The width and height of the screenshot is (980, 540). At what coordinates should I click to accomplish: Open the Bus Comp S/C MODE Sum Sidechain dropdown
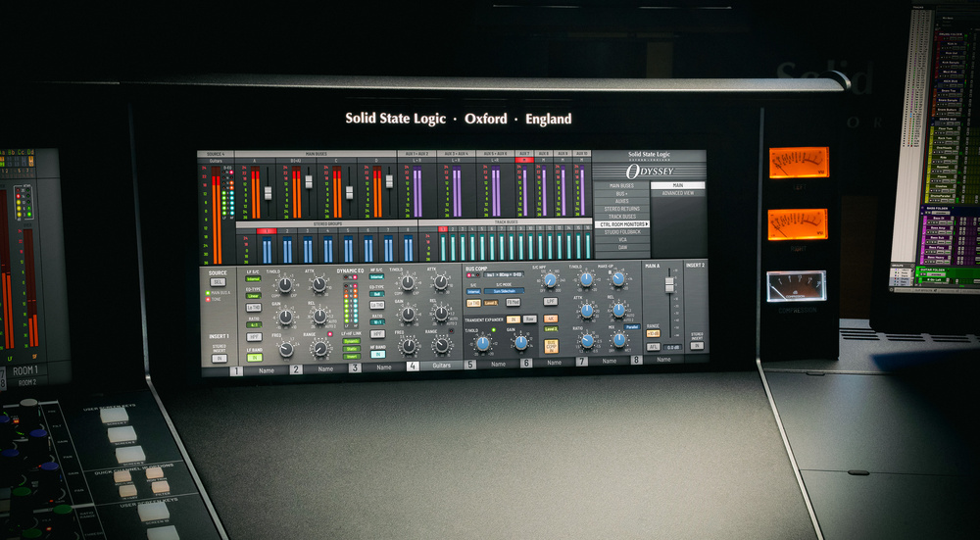point(505,291)
